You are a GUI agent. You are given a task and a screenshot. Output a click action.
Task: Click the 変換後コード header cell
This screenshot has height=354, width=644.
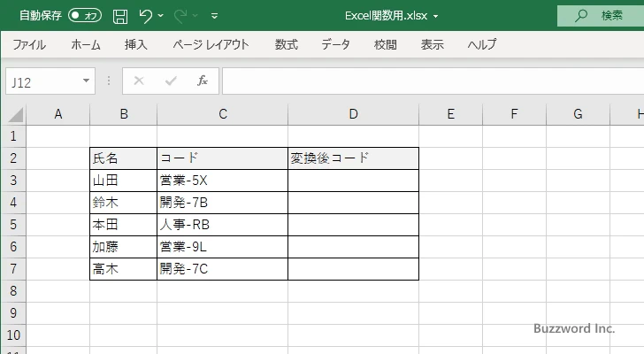[353, 158]
